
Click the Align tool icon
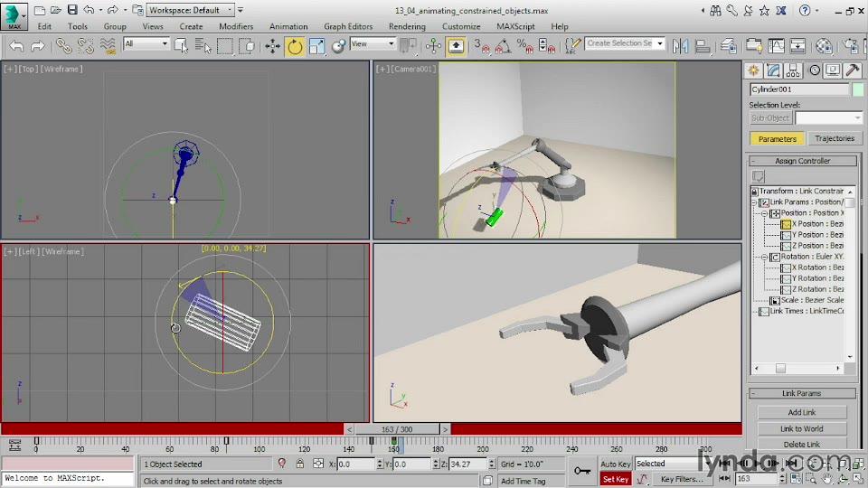click(703, 46)
